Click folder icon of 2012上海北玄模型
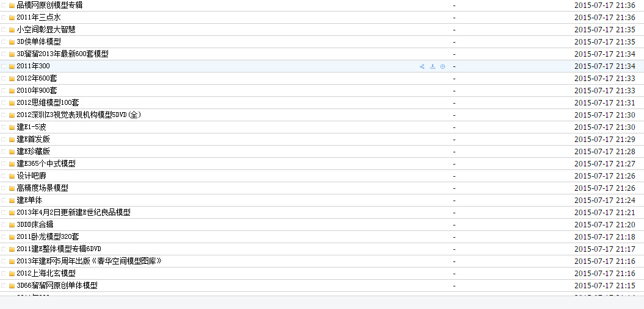 point(12,274)
